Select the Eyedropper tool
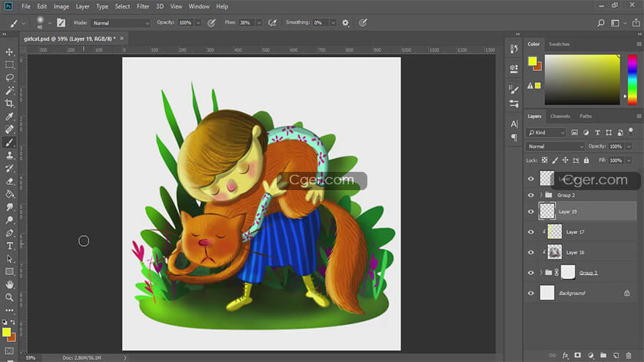 click(x=10, y=116)
